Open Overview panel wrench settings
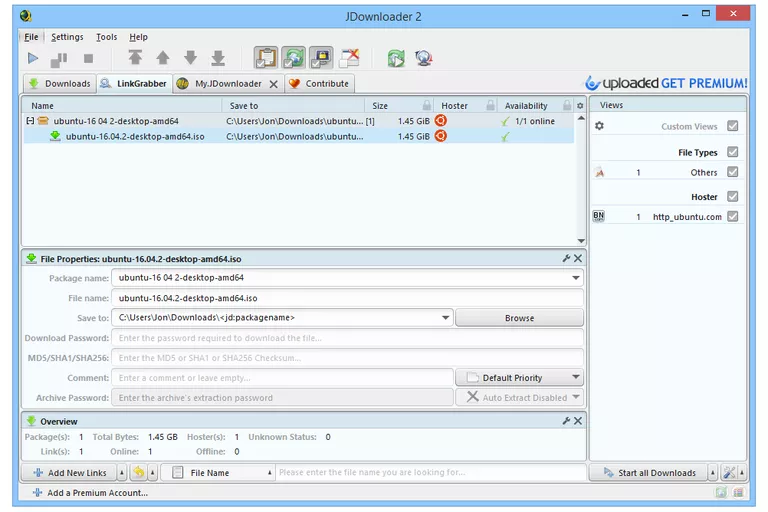 pyautogui.click(x=566, y=421)
